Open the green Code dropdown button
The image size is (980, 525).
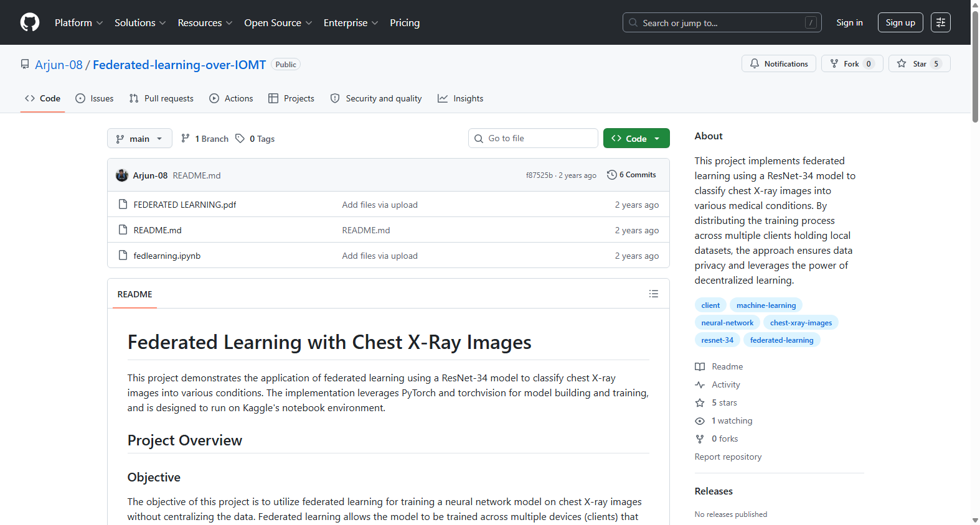pyautogui.click(x=636, y=138)
